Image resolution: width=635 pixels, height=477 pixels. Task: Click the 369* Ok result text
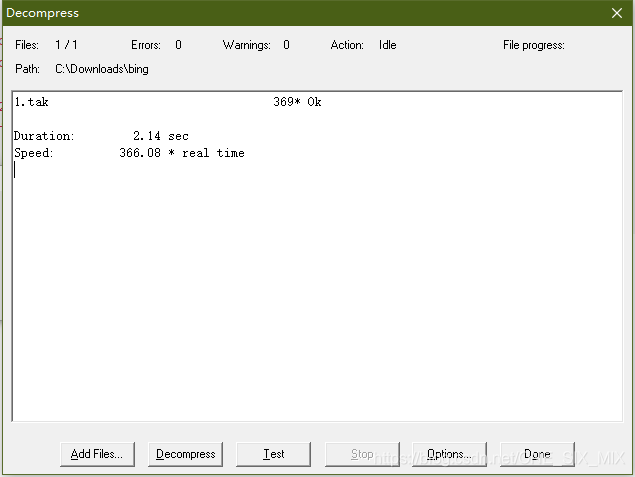pyautogui.click(x=297, y=102)
